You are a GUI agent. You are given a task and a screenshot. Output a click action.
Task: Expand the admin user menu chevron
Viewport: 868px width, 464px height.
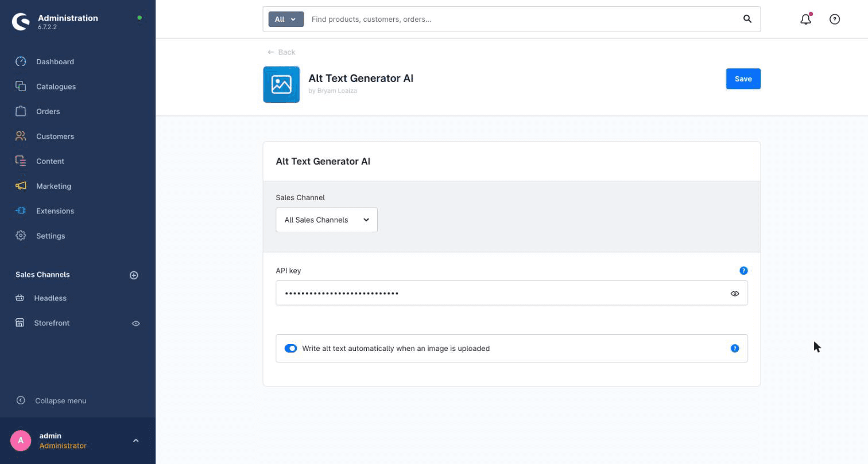coord(135,440)
